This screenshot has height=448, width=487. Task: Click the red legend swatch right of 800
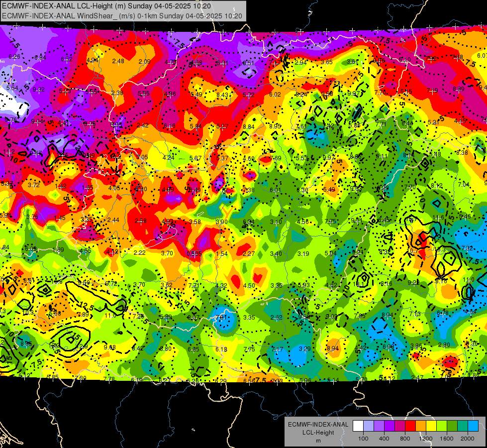pos(410,426)
